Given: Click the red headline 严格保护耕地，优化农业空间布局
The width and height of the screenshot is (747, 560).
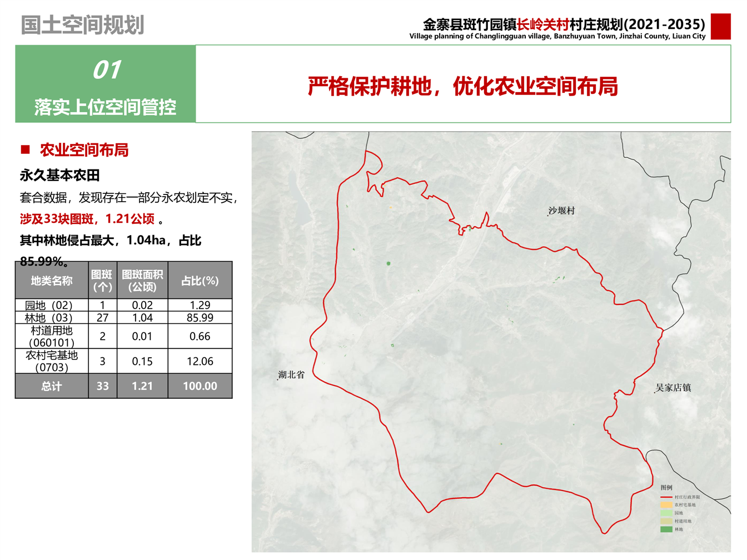Looking at the screenshot, I should click(462, 86).
